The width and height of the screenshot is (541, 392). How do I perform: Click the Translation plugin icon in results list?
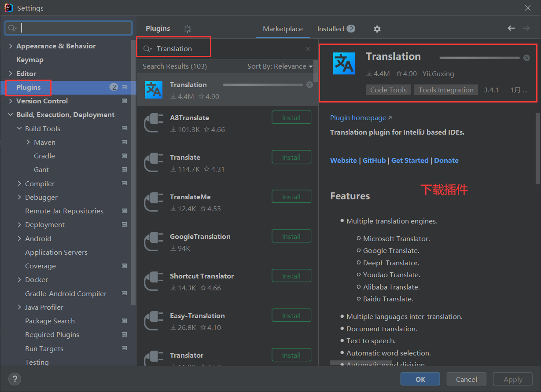pyautogui.click(x=154, y=90)
